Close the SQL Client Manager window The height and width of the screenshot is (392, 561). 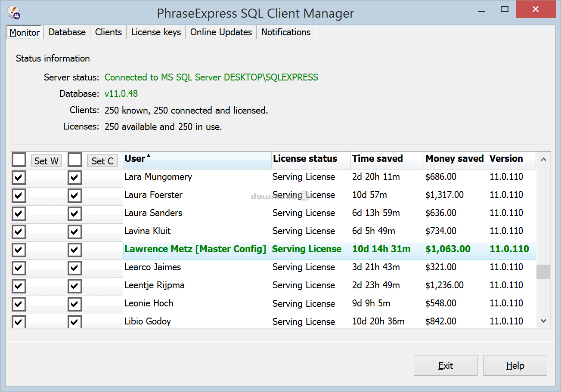(x=536, y=9)
